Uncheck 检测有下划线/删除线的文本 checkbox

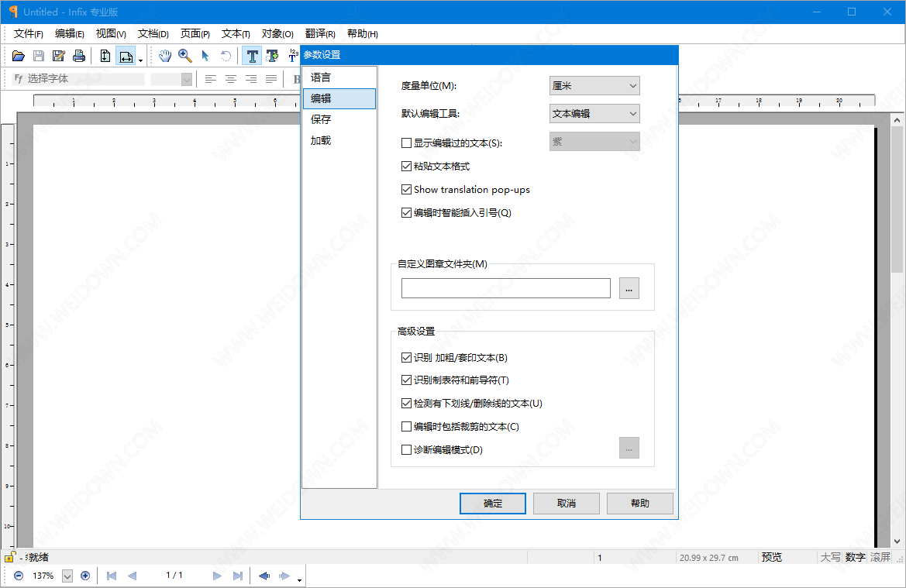click(406, 403)
